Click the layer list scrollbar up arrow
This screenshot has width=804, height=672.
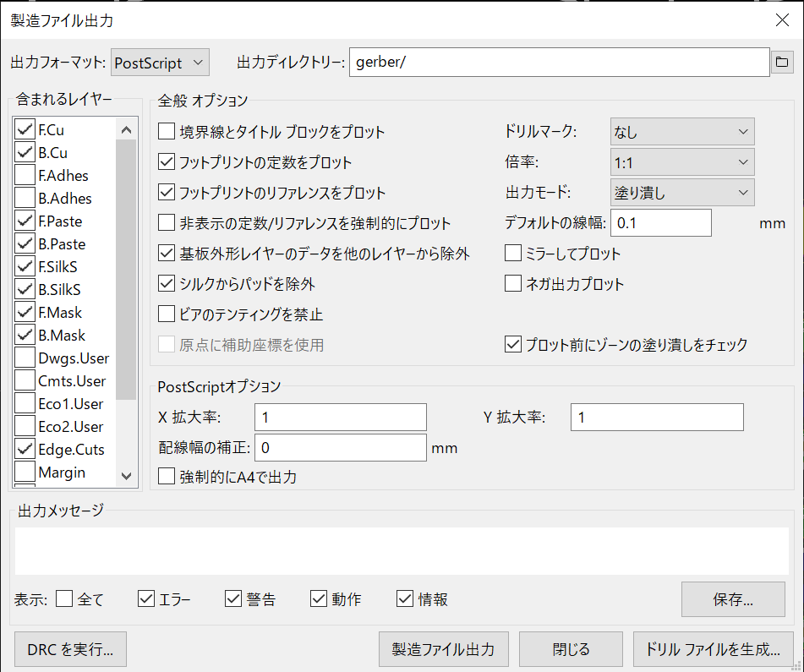click(125, 129)
